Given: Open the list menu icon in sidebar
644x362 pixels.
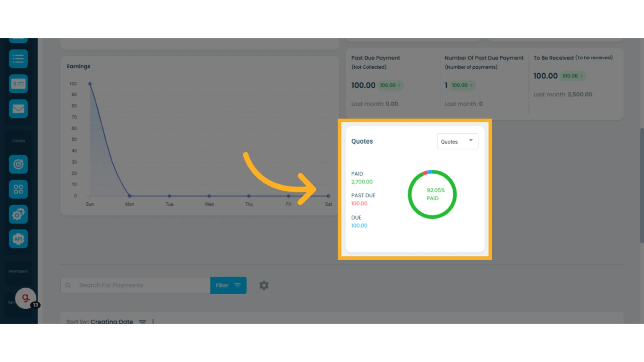Looking at the screenshot, I should pyautogui.click(x=18, y=59).
